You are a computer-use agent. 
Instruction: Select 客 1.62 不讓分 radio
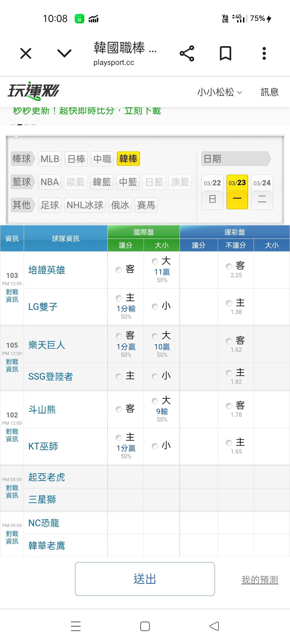click(229, 341)
